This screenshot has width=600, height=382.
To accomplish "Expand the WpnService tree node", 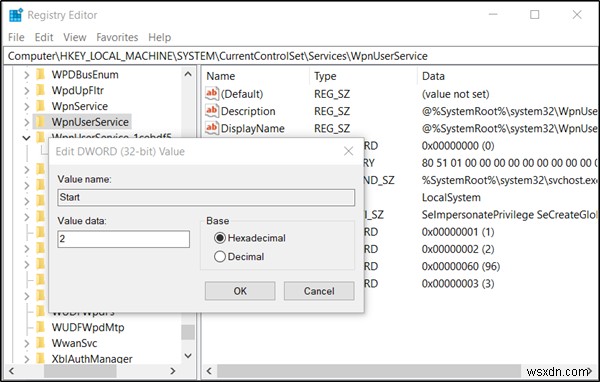I will [26, 106].
